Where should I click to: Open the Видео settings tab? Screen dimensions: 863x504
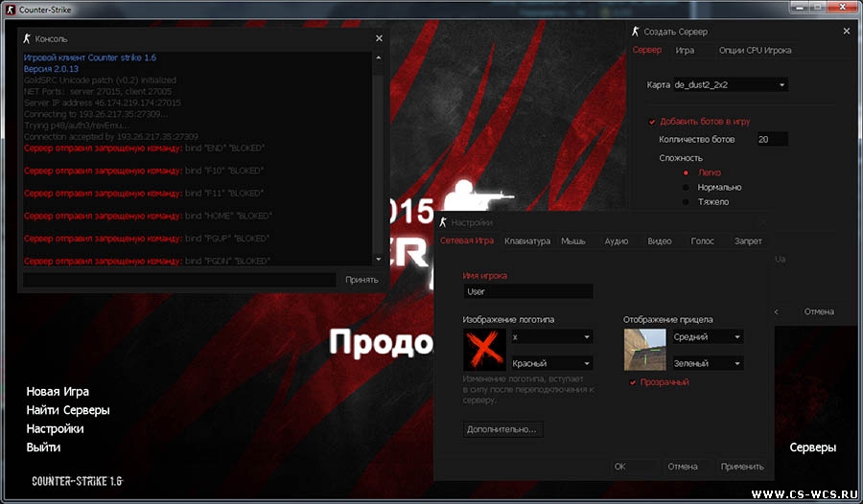click(660, 241)
